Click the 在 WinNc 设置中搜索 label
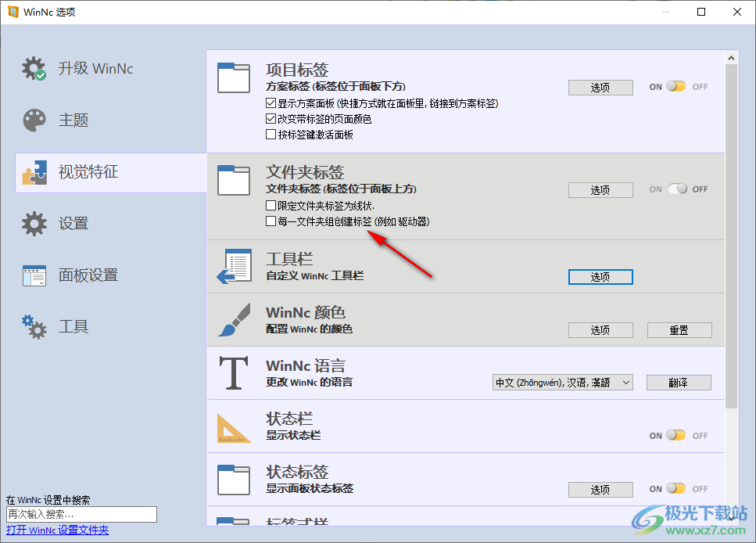This screenshot has height=543, width=756. [x=48, y=500]
